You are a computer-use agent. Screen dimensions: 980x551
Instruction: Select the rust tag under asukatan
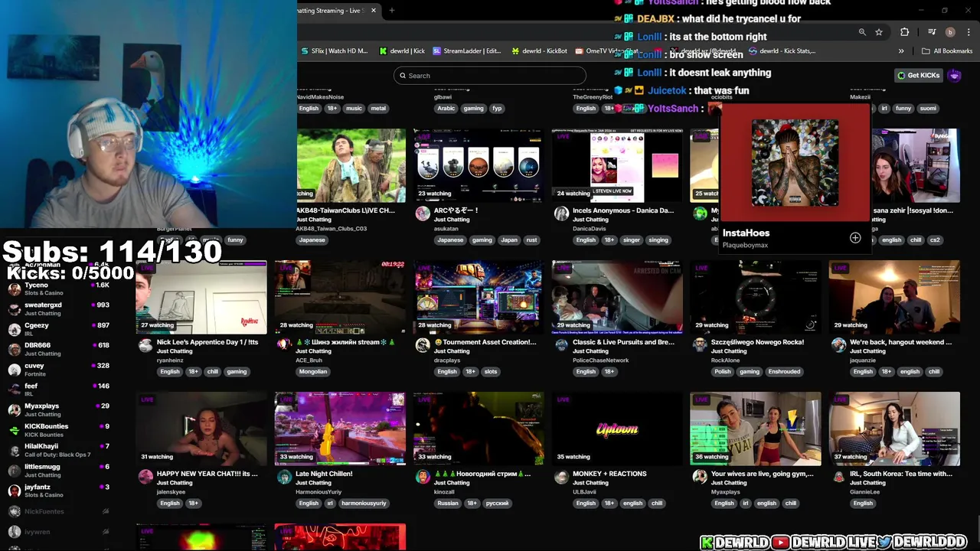[531, 240]
